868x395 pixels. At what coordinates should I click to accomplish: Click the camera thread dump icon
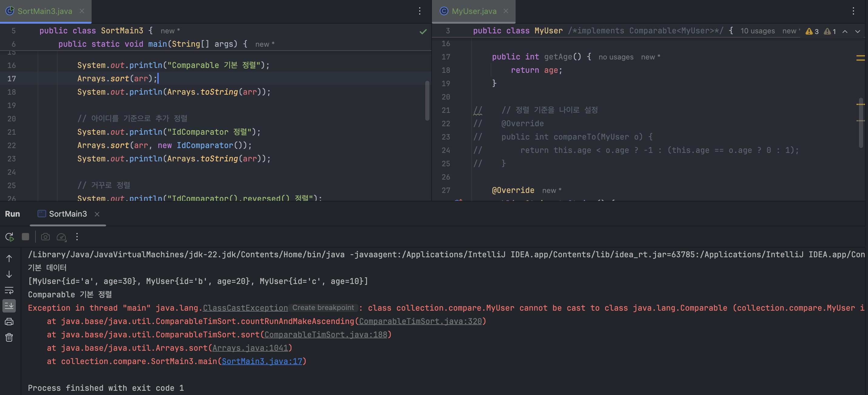click(x=45, y=237)
